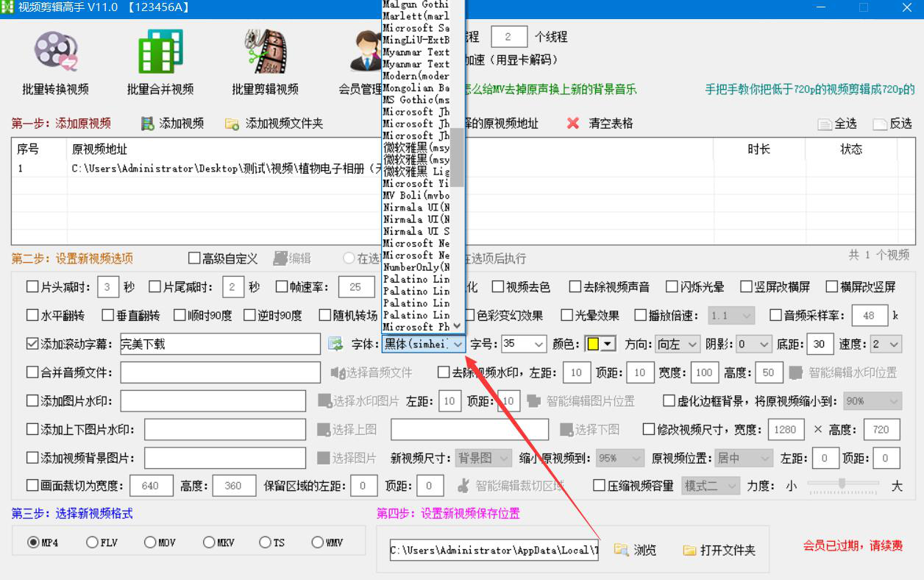Click the 打开文件夹 folder icon
Viewport: 924px width, 580px height.
689,550
